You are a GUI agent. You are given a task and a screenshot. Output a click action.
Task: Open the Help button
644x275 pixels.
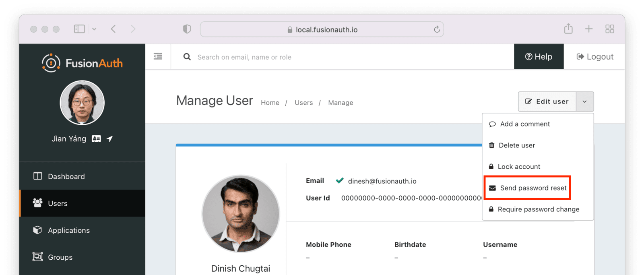tap(539, 57)
